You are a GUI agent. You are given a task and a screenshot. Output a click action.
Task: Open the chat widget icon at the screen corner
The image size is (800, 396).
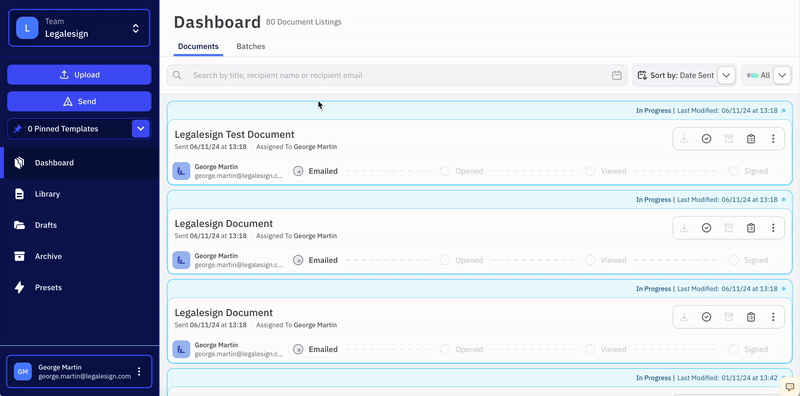coord(790,386)
